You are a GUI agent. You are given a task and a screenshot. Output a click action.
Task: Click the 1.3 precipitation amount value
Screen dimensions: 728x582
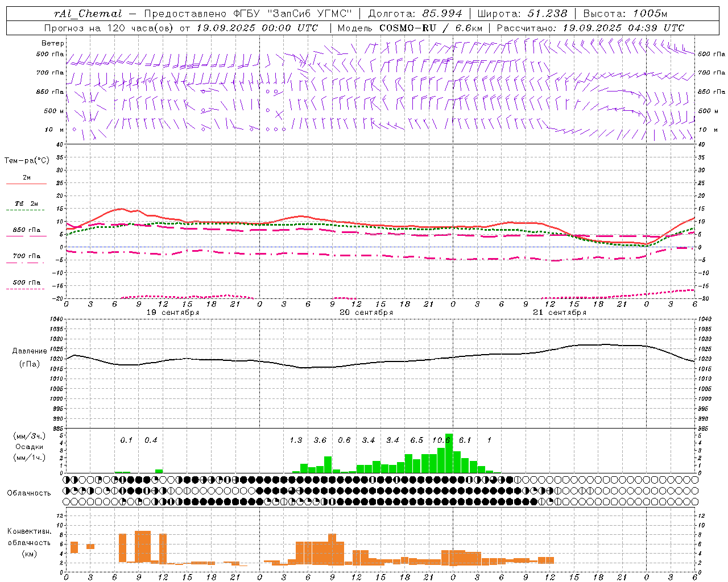point(296,440)
